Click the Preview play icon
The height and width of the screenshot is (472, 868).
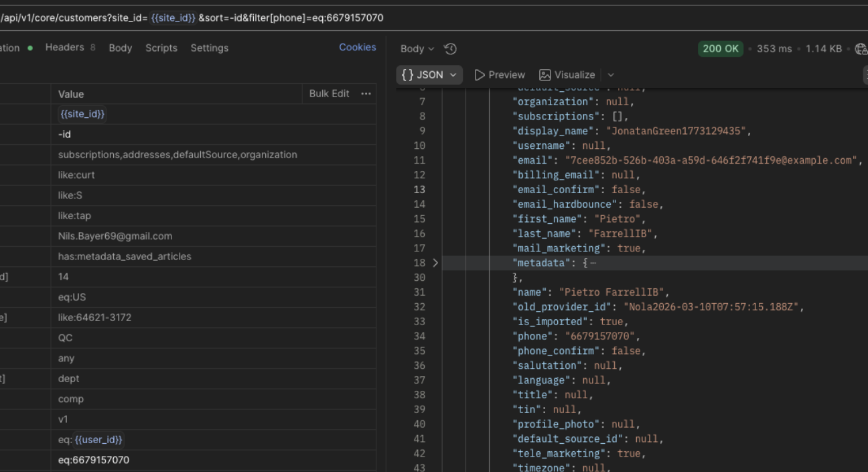coord(480,75)
